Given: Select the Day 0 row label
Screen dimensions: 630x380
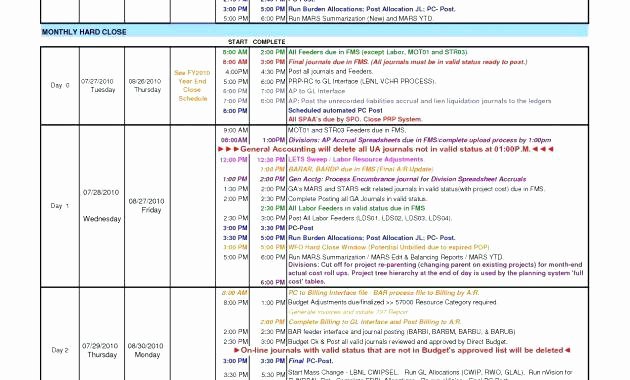Looking at the screenshot, I should pyautogui.click(x=60, y=85).
